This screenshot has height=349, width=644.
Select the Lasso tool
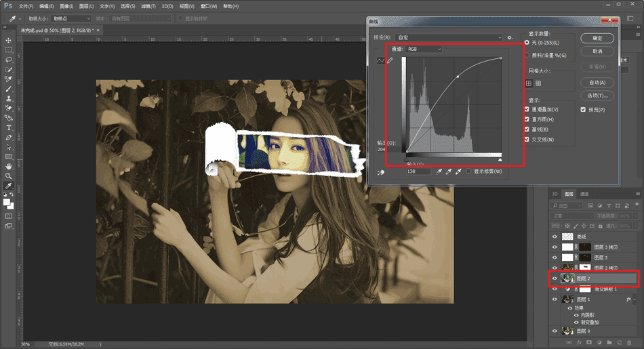pos(9,60)
